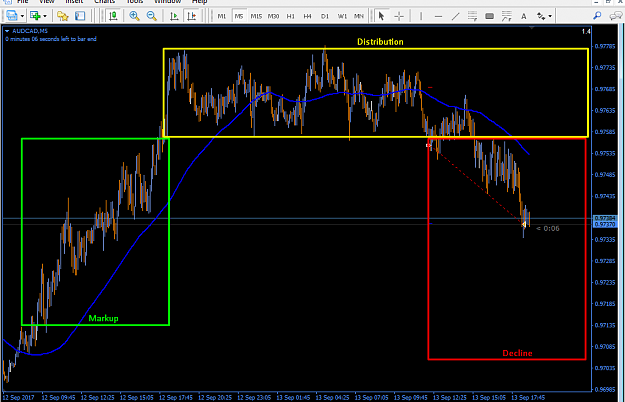Enable auto scroll to latest bar
Screen dimensions: 625x402
pyautogui.click(x=174, y=16)
